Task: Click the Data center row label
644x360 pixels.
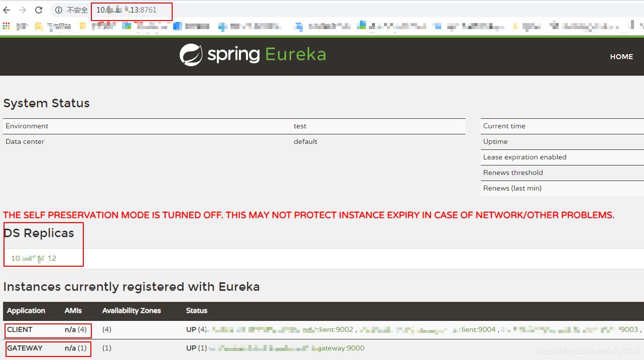Action: (25, 141)
